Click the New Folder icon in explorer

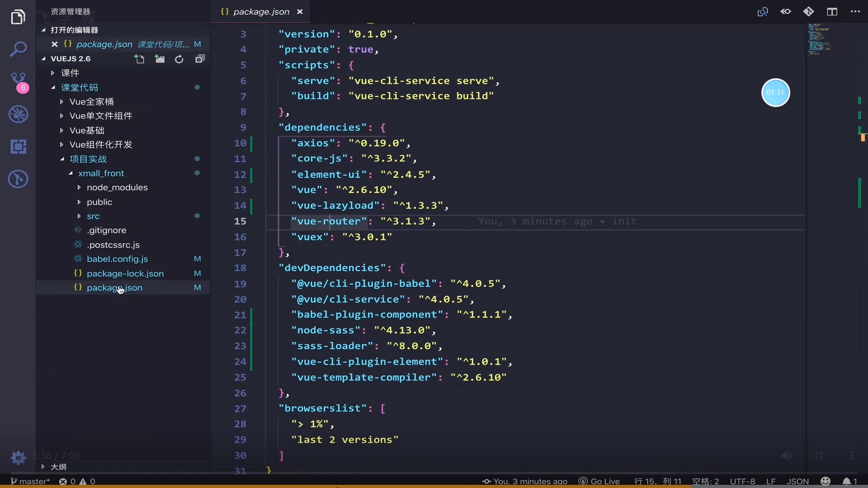160,59
